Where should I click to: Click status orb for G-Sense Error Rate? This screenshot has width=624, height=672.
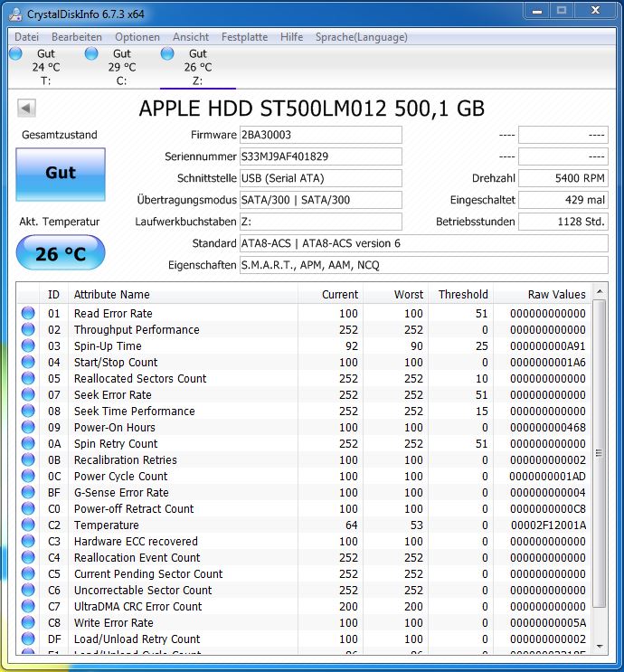[x=28, y=492]
